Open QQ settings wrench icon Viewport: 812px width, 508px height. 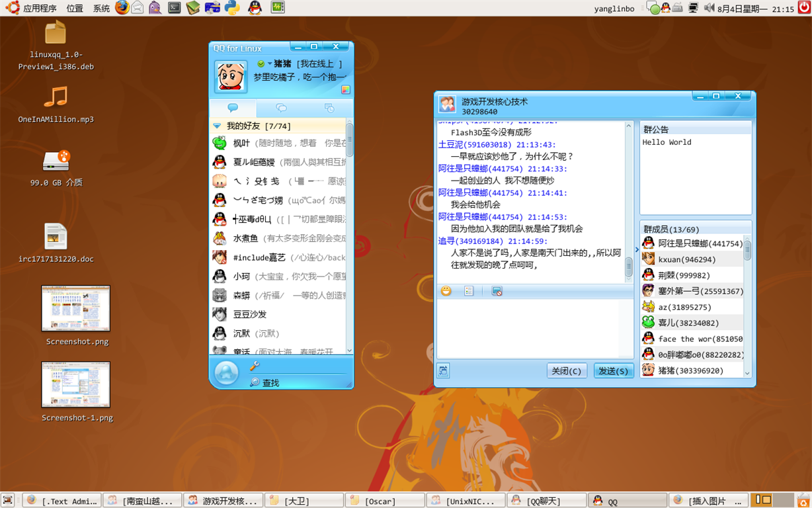[255, 366]
